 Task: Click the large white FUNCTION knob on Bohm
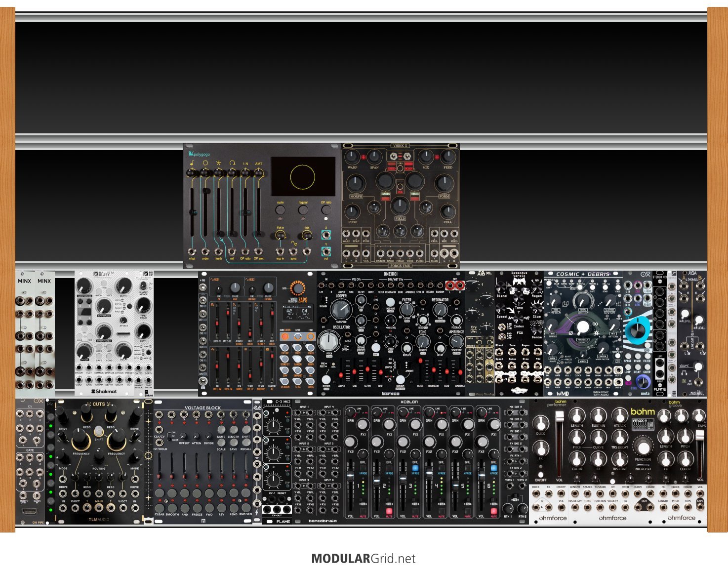(643, 447)
